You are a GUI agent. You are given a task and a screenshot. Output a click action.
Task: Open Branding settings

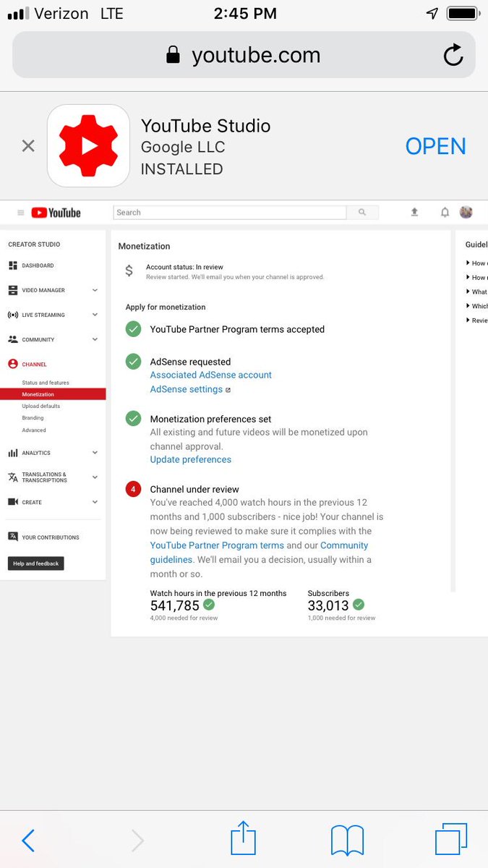[x=33, y=418]
